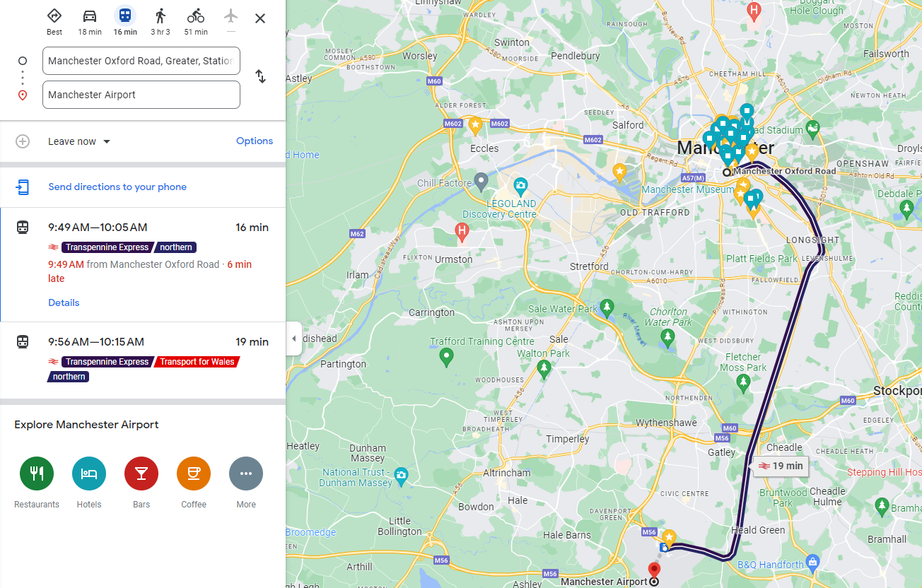
Task: Open Details for the 16 min route
Action: coord(64,302)
